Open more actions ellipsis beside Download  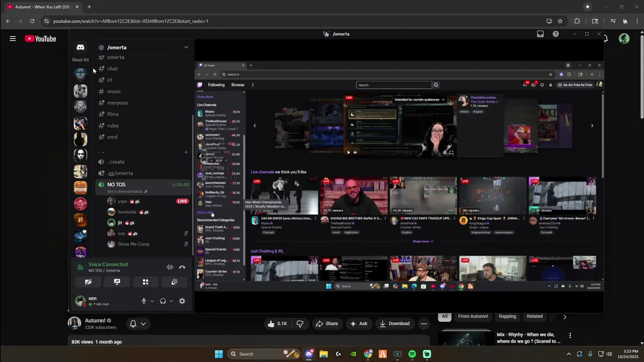(x=424, y=324)
